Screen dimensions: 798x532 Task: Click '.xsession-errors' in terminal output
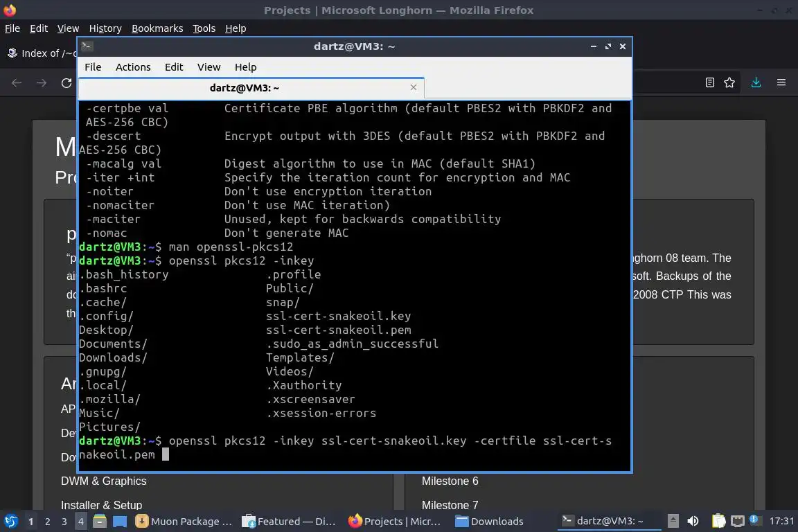[321, 413]
